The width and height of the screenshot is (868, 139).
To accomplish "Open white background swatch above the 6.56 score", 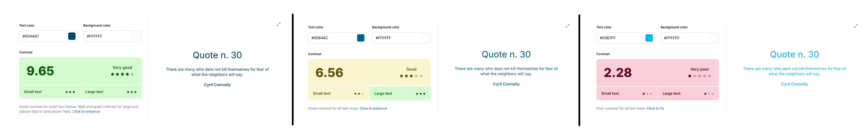I will click(x=425, y=38).
